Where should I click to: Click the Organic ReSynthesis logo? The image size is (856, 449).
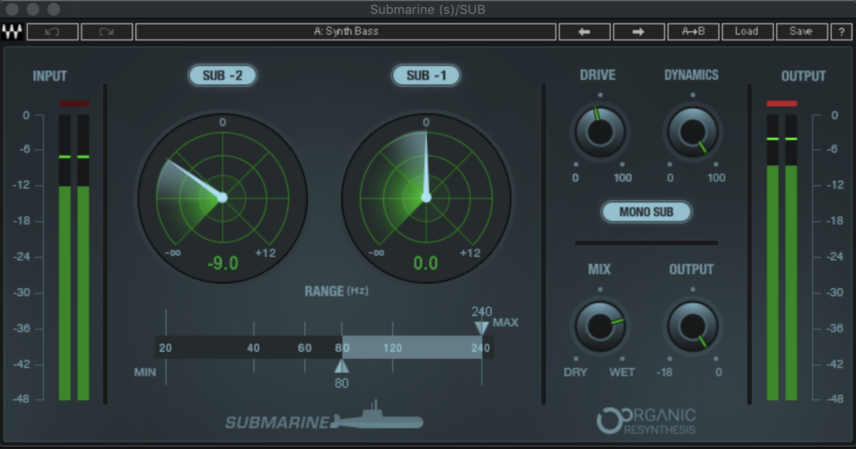646,421
